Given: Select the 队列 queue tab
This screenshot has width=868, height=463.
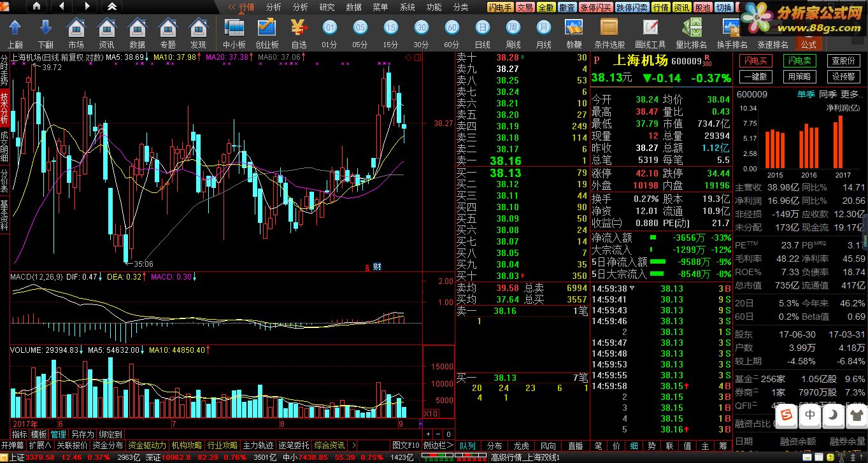Looking at the screenshot, I should 467,446.
